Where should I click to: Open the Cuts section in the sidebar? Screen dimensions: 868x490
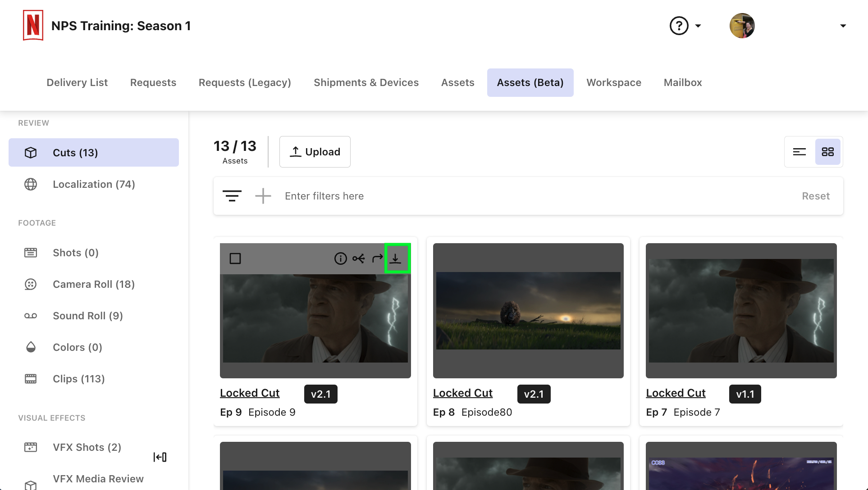tap(75, 152)
